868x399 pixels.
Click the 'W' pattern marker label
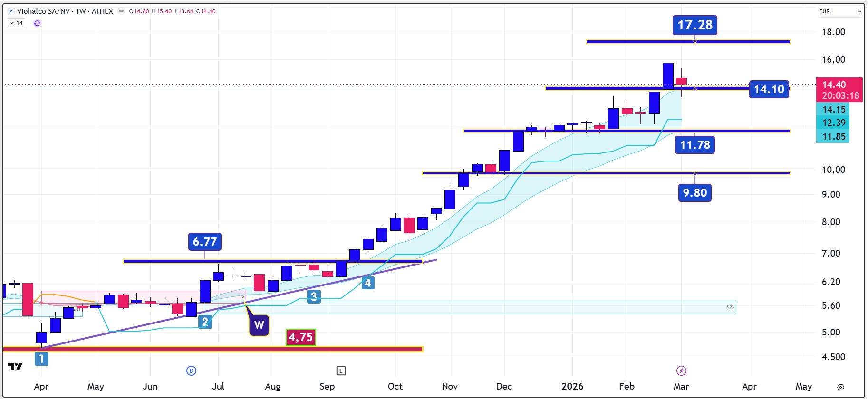[x=259, y=325]
